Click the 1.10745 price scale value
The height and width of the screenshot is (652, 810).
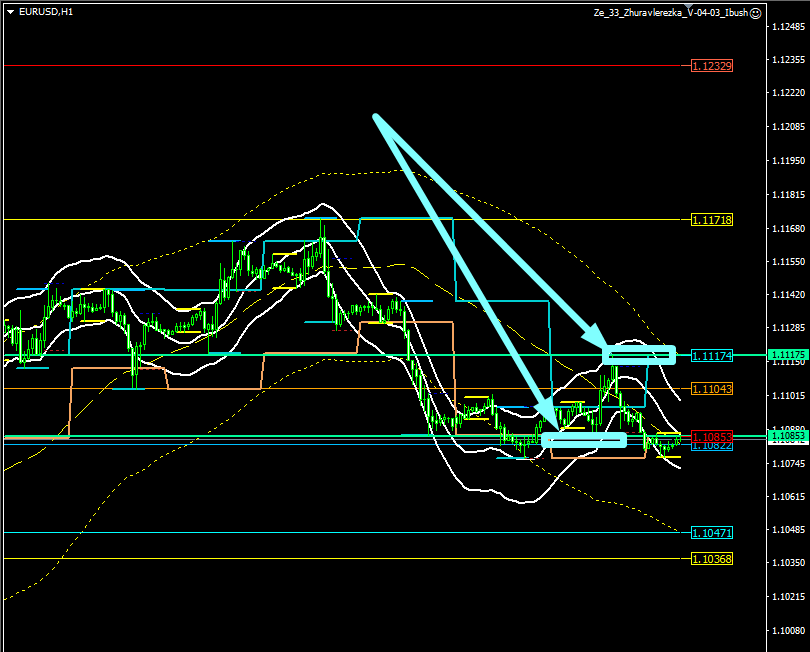[788, 463]
